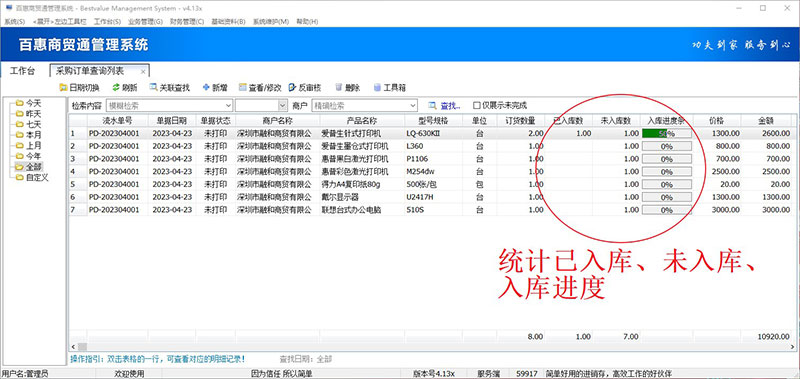Click the green 刷新 refresh icon
The height and width of the screenshot is (379, 800).
(x=116, y=88)
